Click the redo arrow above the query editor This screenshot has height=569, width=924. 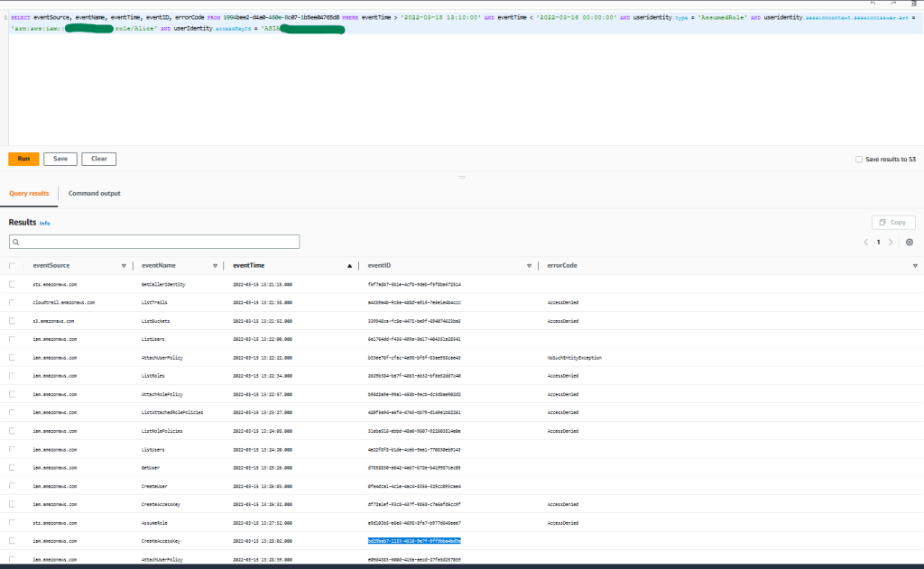(x=893, y=4)
